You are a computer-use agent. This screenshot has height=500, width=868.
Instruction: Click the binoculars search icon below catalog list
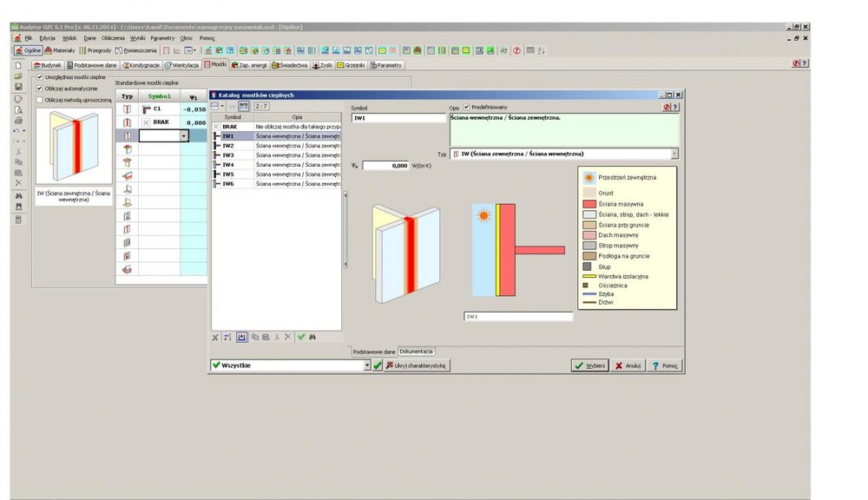(x=312, y=337)
